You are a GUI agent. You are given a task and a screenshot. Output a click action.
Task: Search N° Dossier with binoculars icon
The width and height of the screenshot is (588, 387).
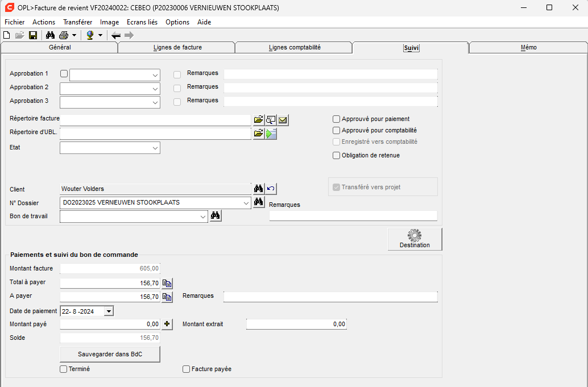click(258, 202)
